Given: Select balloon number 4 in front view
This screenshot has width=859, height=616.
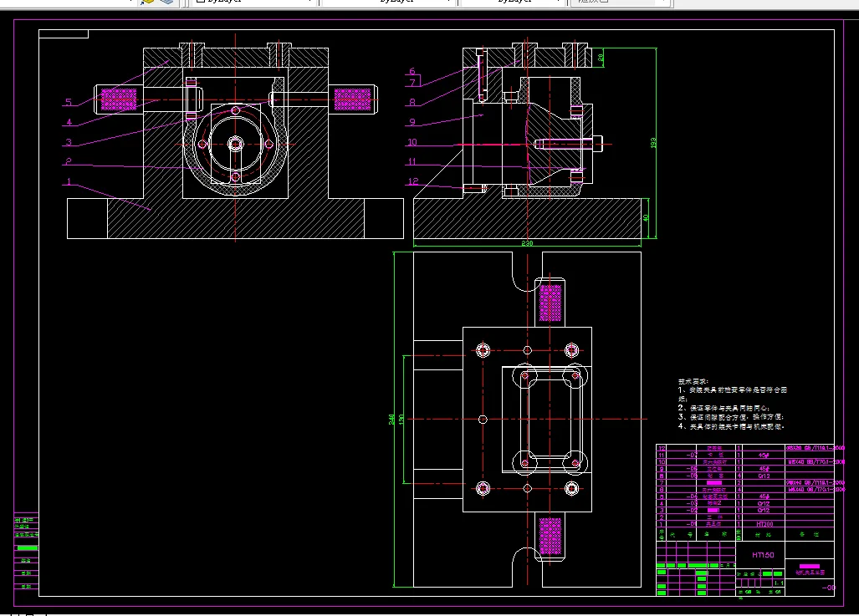Looking at the screenshot, I should (69, 122).
